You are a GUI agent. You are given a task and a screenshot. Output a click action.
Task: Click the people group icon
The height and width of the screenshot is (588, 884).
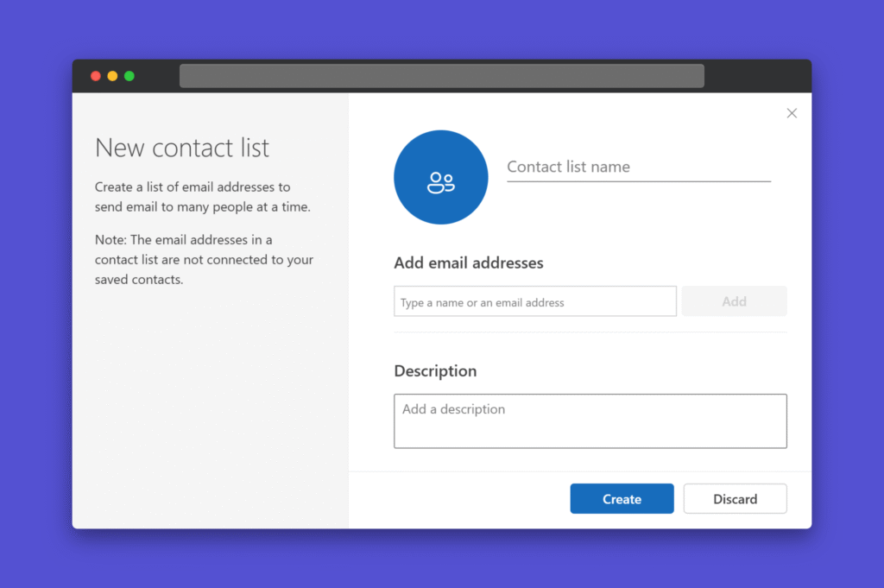(x=440, y=182)
